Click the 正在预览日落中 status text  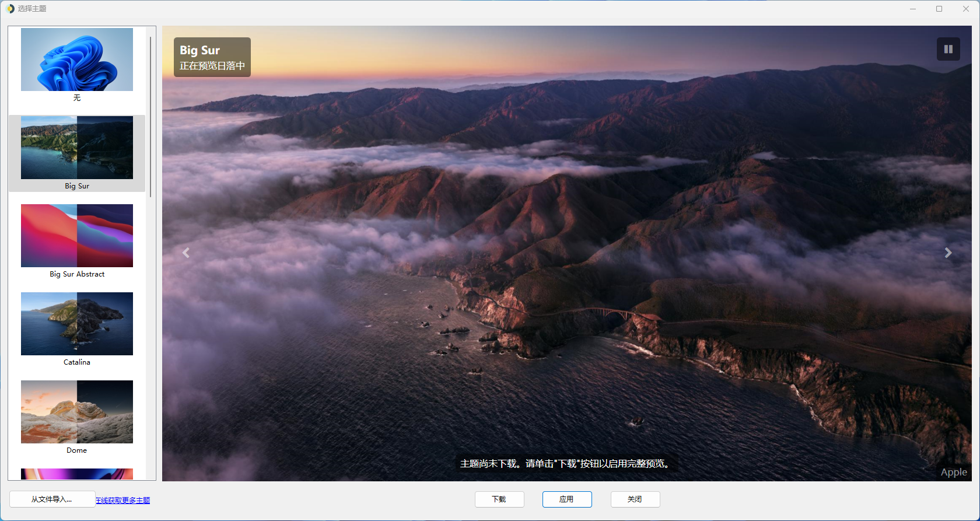tap(212, 66)
